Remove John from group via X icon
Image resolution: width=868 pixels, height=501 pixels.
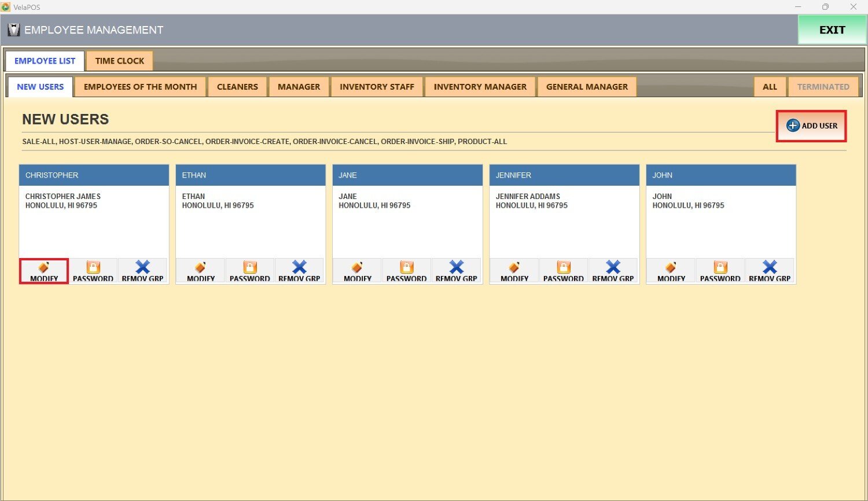click(769, 267)
